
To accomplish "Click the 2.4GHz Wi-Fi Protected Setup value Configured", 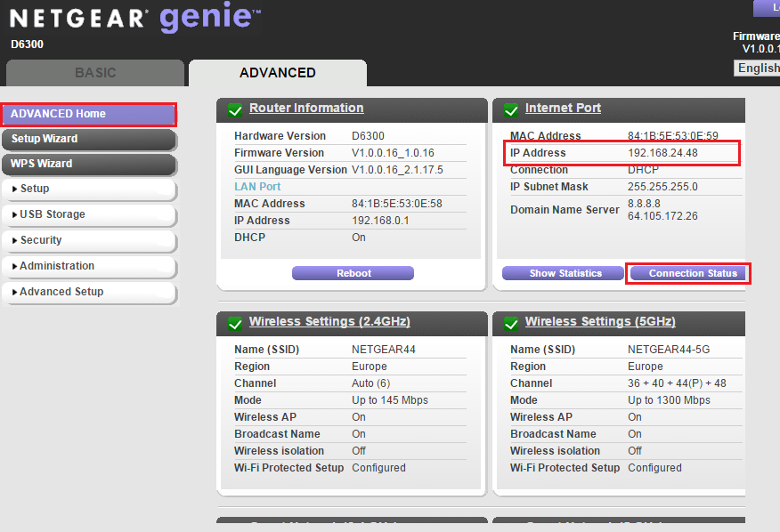I will [x=379, y=468].
